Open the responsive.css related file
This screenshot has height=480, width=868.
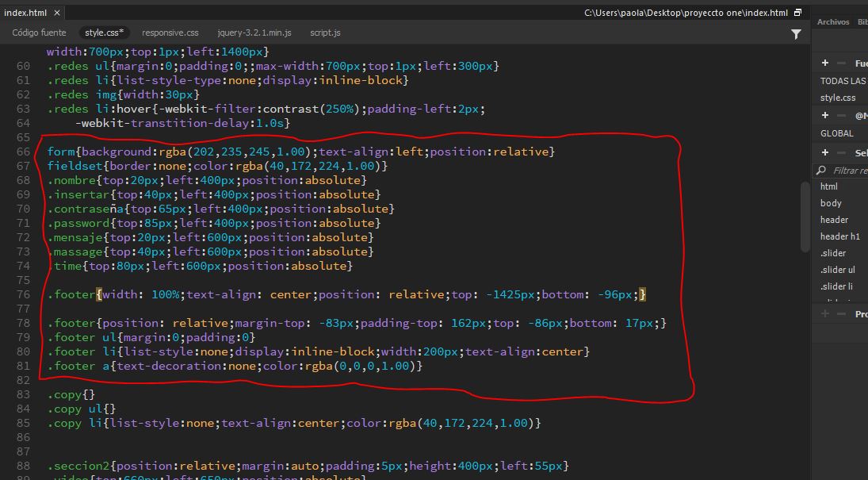(x=170, y=33)
